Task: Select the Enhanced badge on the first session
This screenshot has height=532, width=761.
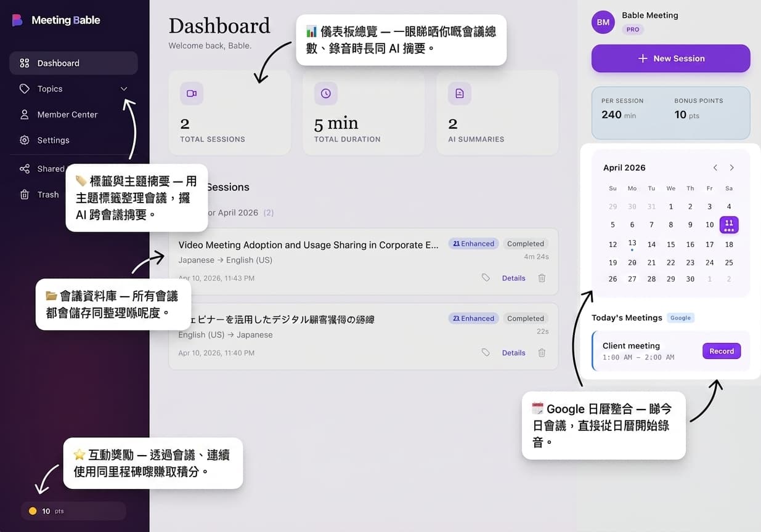Action: click(x=473, y=243)
